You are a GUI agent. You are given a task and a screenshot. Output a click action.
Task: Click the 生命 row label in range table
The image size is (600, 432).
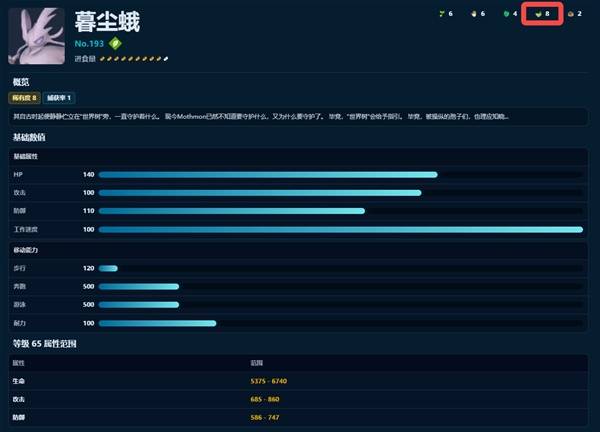click(x=18, y=381)
